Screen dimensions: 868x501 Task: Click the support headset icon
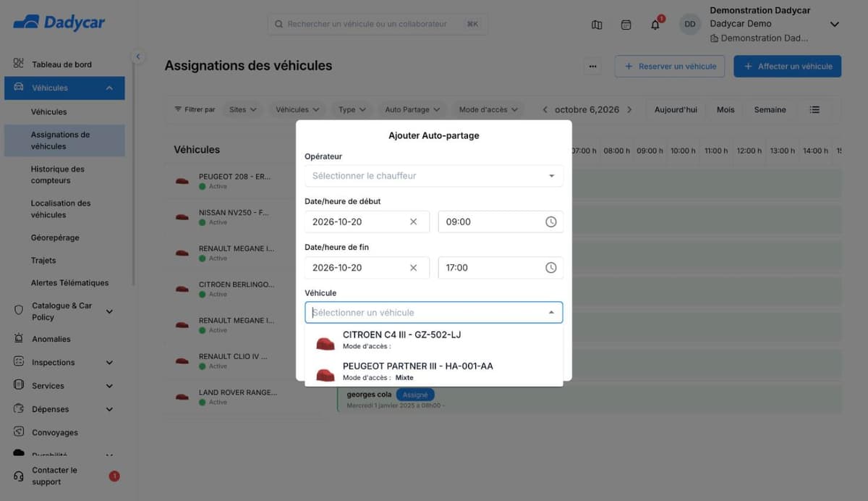click(x=19, y=476)
